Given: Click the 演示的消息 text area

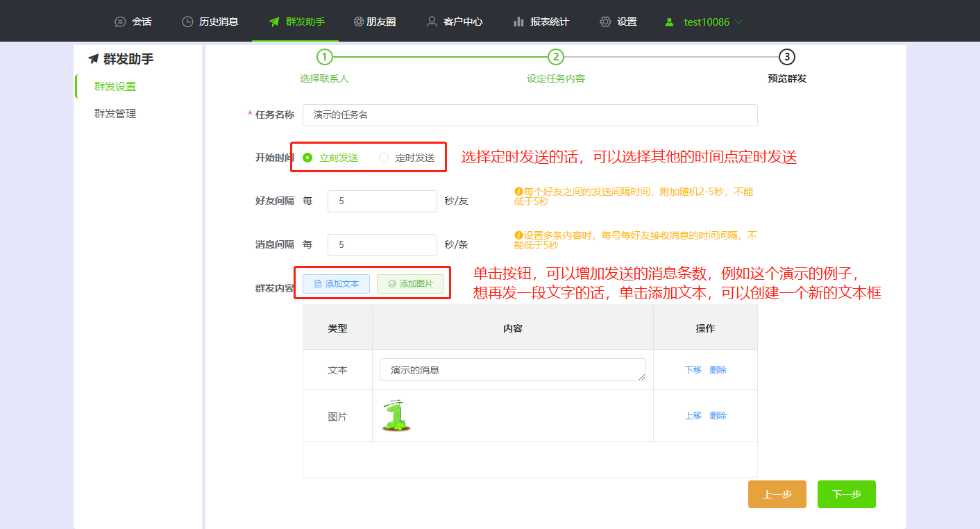Looking at the screenshot, I should [x=513, y=370].
